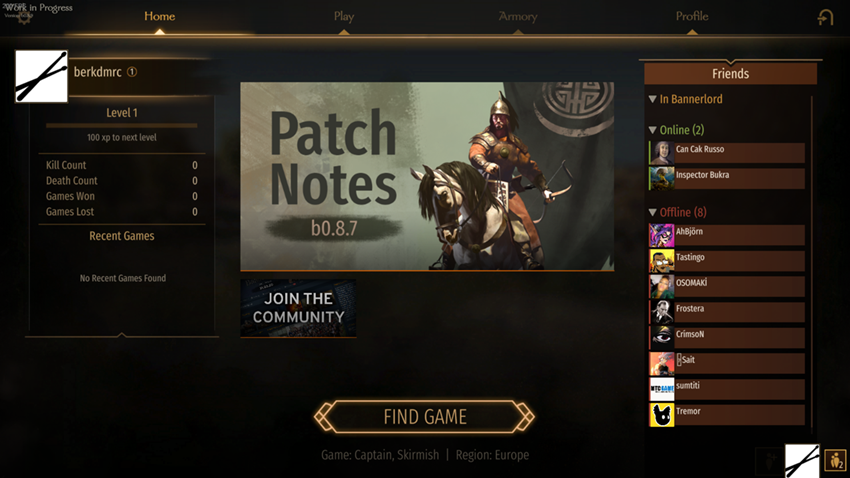Open berkdmrc's banner avatar
Image resolution: width=850 pixels, height=478 pixels.
click(x=41, y=76)
